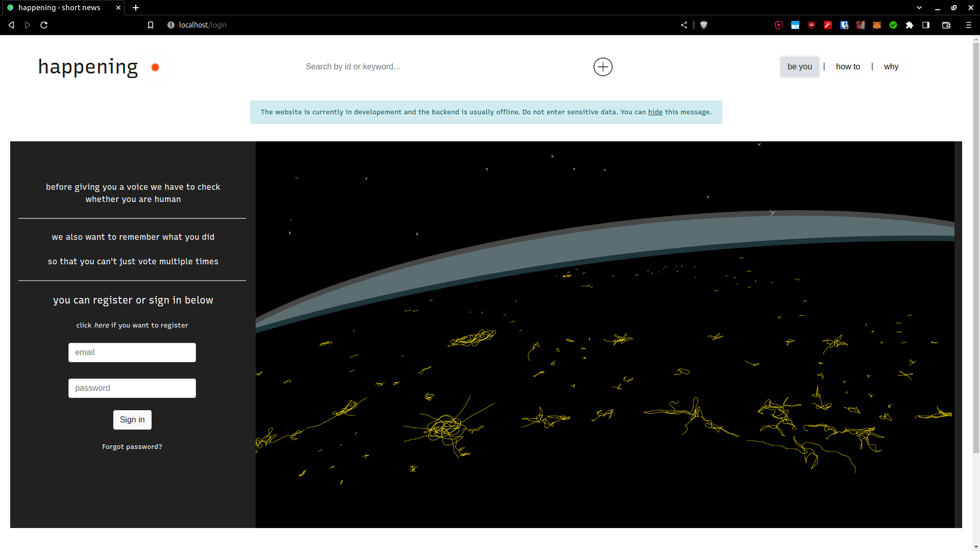Open the extensions puzzle-piece menu
The width and height of the screenshot is (980, 551).
(x=910, y=25)
